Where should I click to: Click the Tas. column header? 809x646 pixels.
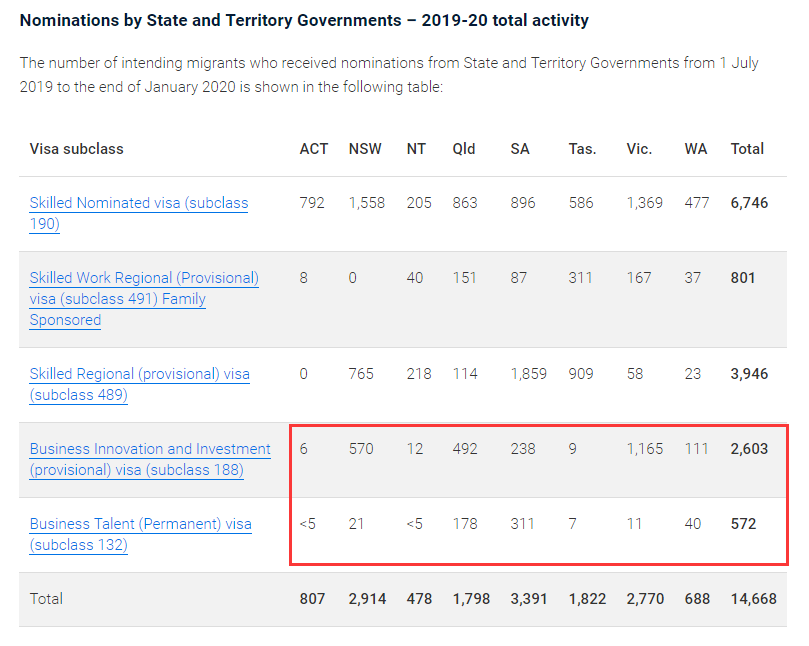coord(582,149)
